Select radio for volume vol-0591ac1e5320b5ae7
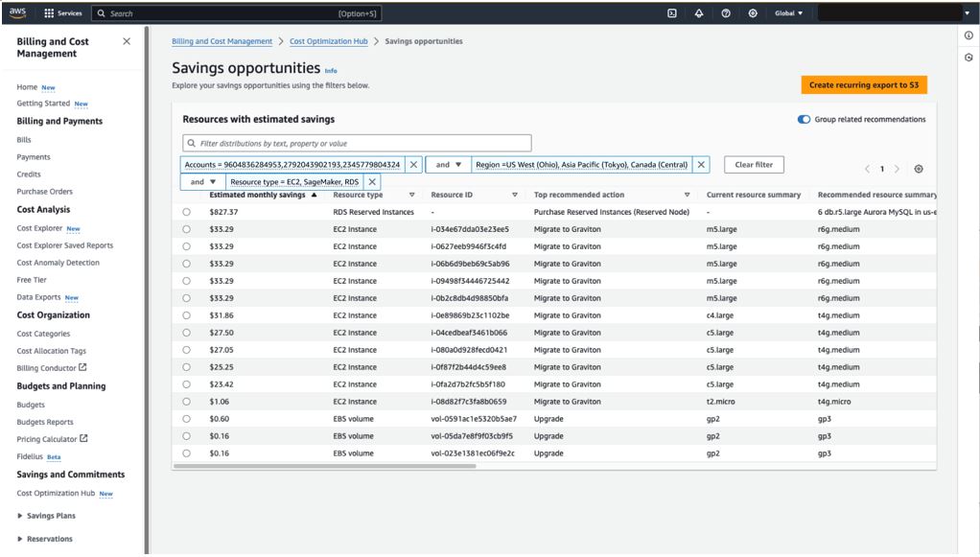The image size is (980, 557). pos(186,419)
